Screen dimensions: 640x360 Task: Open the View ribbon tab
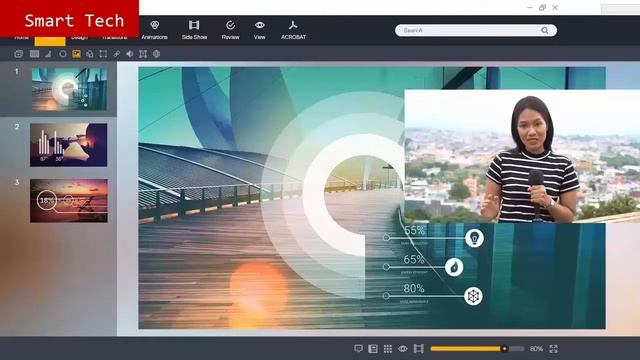[x=260, y=30]
